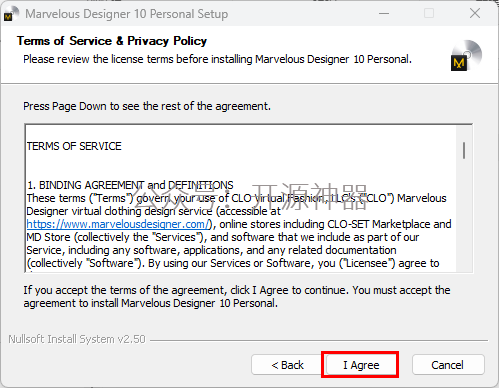Cancel the installation
The height and width of the screenshot is (388, 499).
(448, 365)
